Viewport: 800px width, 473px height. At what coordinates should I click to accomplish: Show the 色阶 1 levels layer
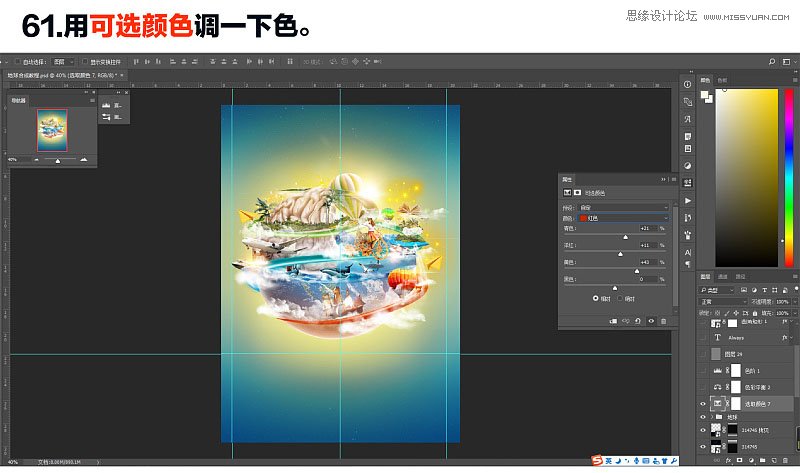pos(703,370)
